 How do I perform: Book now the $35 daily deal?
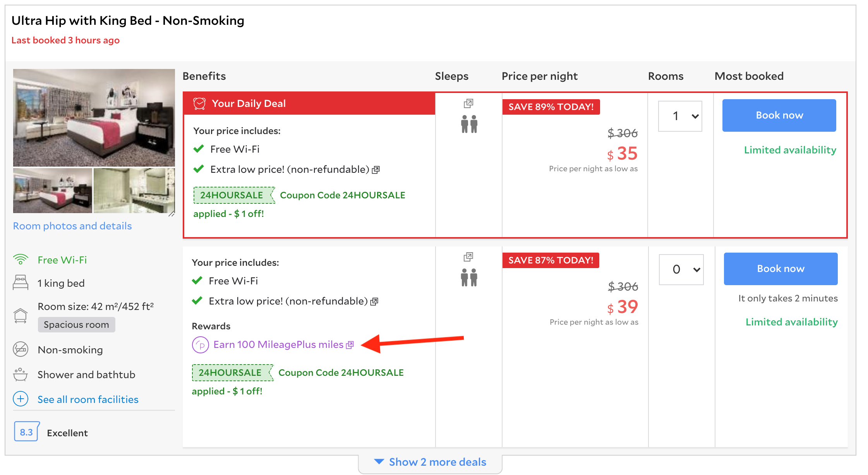coord(779,115)
